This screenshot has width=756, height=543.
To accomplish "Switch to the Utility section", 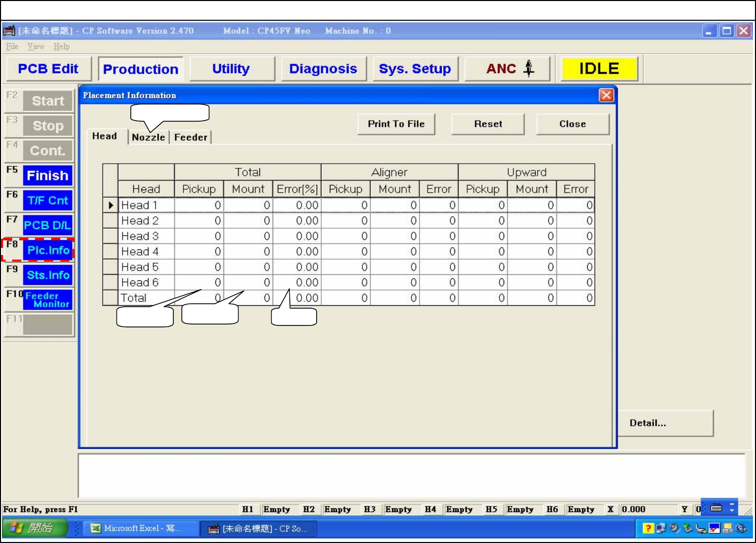I will 231,68.
